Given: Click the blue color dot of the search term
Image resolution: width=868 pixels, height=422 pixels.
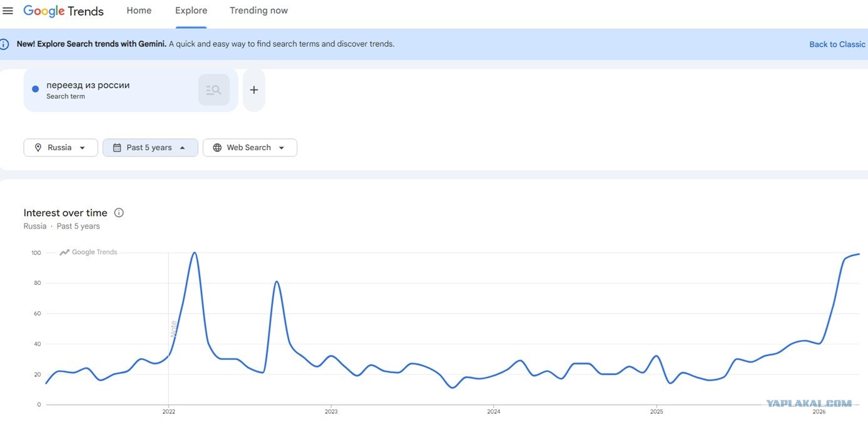Looking at the screenshot, I should [36, 90].
